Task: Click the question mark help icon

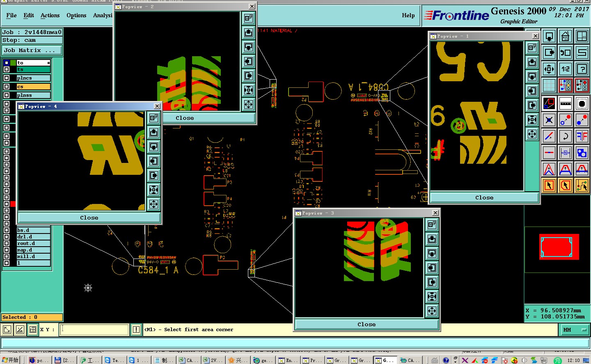Action: 582,69
